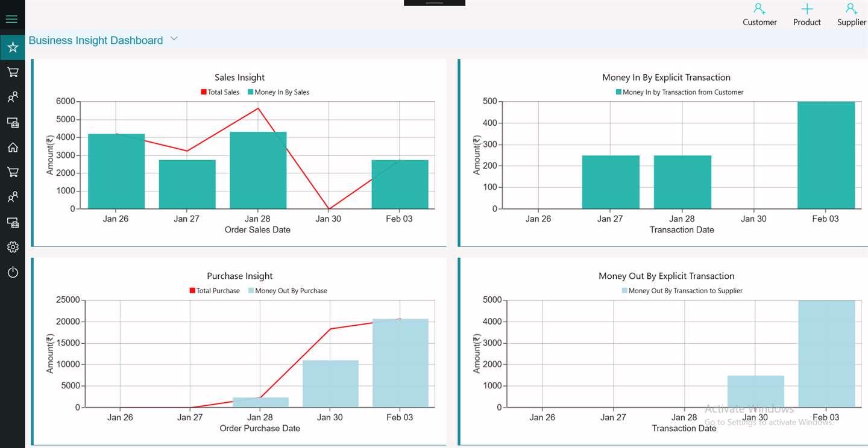Image resolution: width=868 pixels, height=448 pixels.
Task: Click the Jan 27 bar in Money In chart
Action: point(611,182)
